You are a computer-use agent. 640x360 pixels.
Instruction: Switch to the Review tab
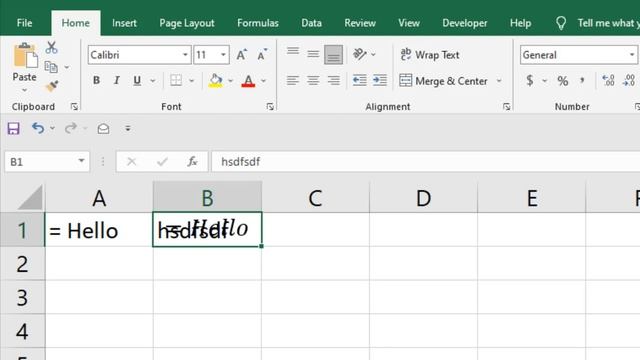[360, 23]
